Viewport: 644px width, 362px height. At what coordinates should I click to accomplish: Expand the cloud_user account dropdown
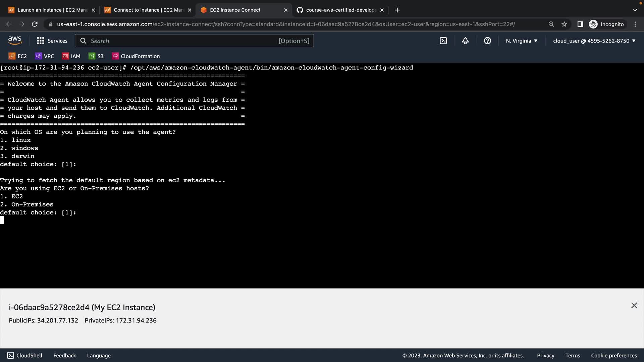[594, 41]
